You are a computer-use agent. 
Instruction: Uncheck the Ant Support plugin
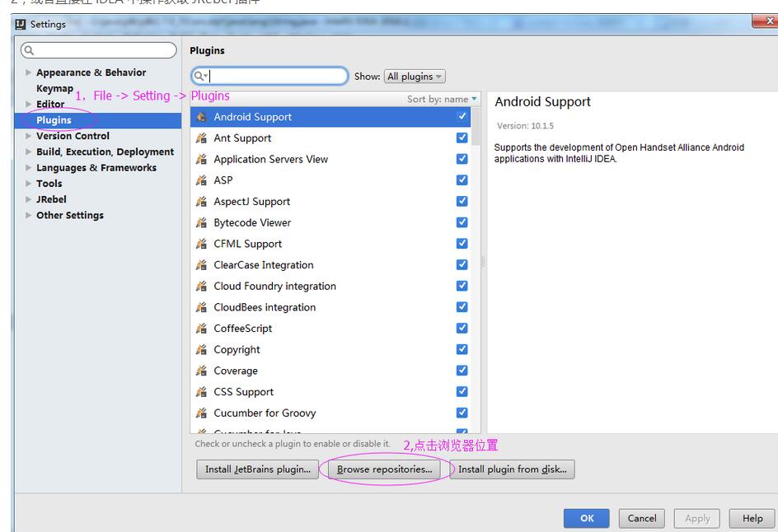point(462,138)
